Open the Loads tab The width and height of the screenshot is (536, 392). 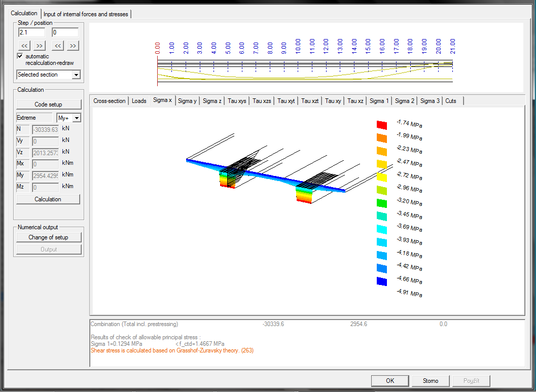(x=139, y=101)
